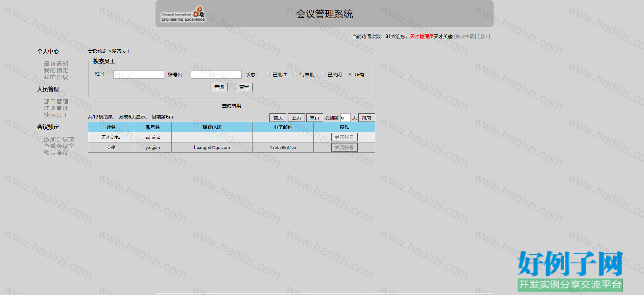Click the 查询 search button
This screenshot has height=295, width=644.
[x=219, y=87]
